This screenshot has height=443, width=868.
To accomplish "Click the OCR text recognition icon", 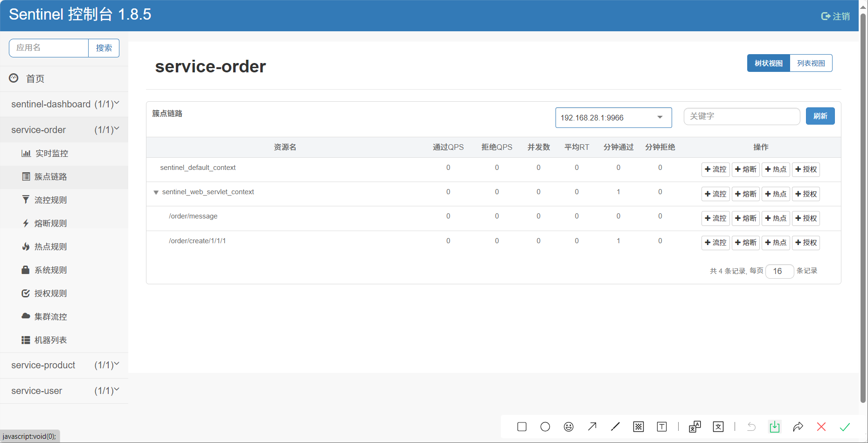I will tap(718, 427).
